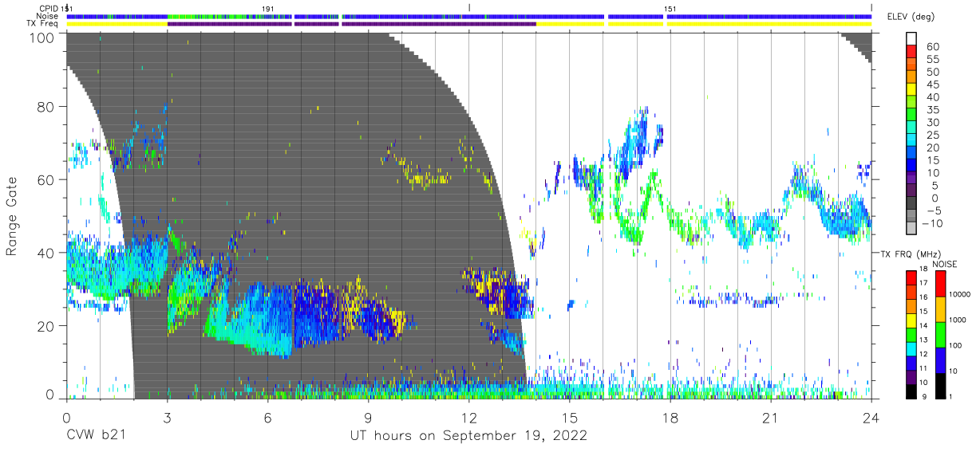Click the blue NOISE segment between 10 and 100
This screenshot has width=980, height=452.
point(940,360)
